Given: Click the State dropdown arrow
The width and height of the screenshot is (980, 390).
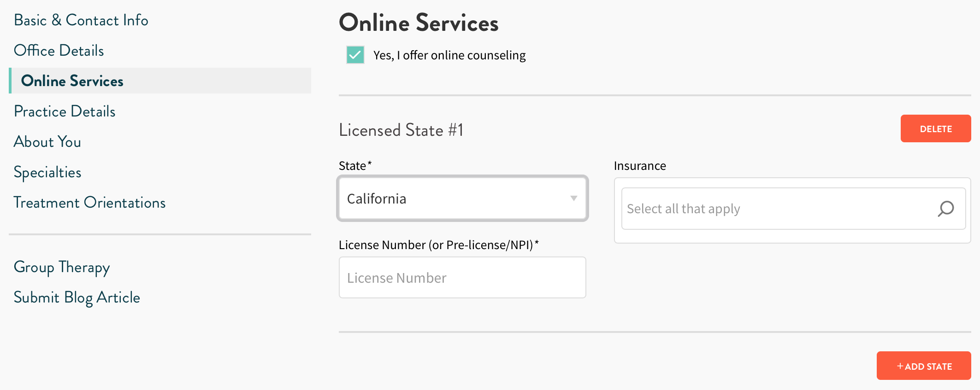Looking at the screenshot, I should 573,198.
